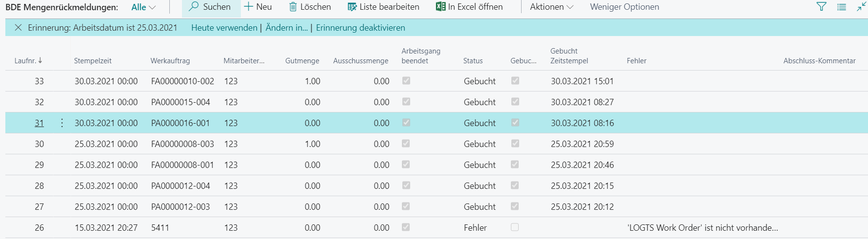
Task: Expand the Aktionen menu
Action: click(552, 7)
